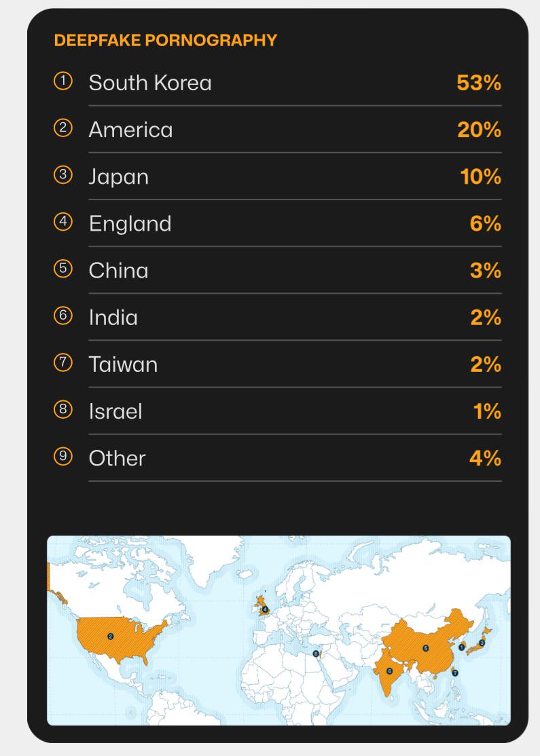The image size is (540, 756).
Task: Click map marker 3 on Japan
Action: click(482, 642)
